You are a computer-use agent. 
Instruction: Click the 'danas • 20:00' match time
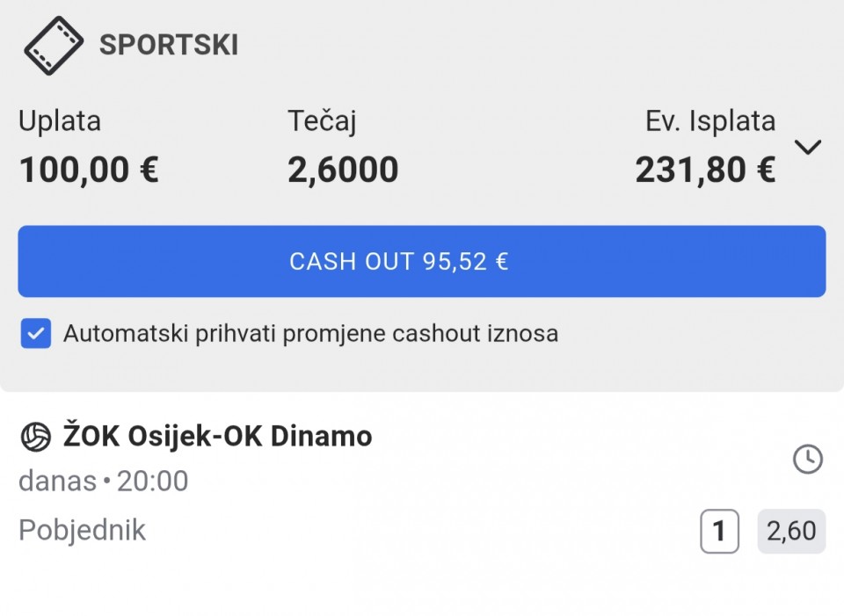pyautogui.click(x=104, y=482)
